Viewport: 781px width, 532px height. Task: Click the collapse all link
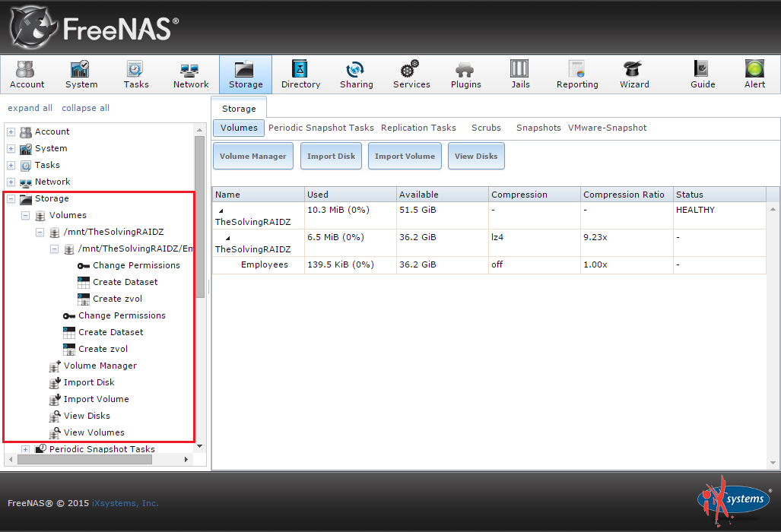(x=86, y=108)
